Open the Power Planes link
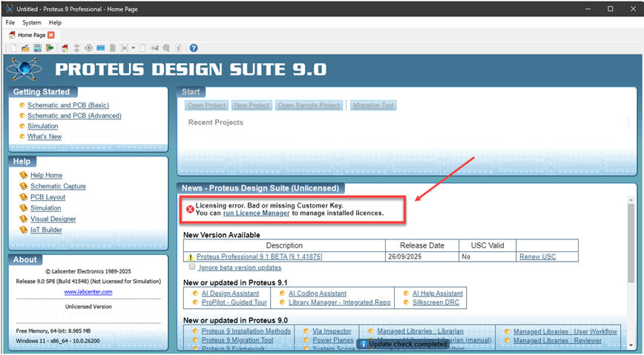 coord(332,340)
